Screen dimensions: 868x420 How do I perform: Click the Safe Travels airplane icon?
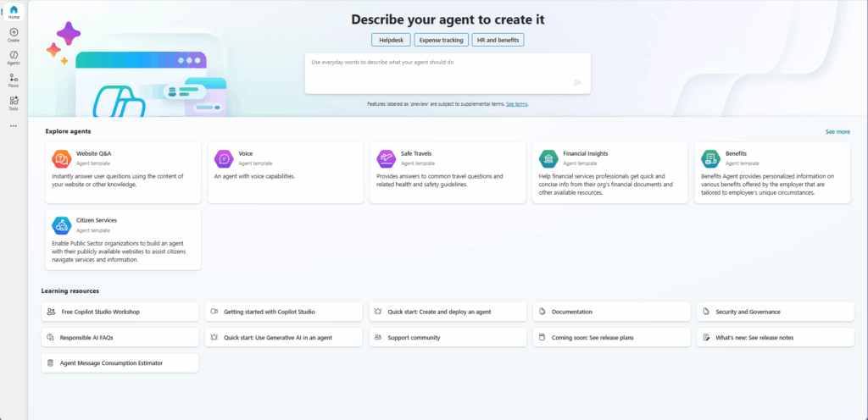[x=386, y=158]
